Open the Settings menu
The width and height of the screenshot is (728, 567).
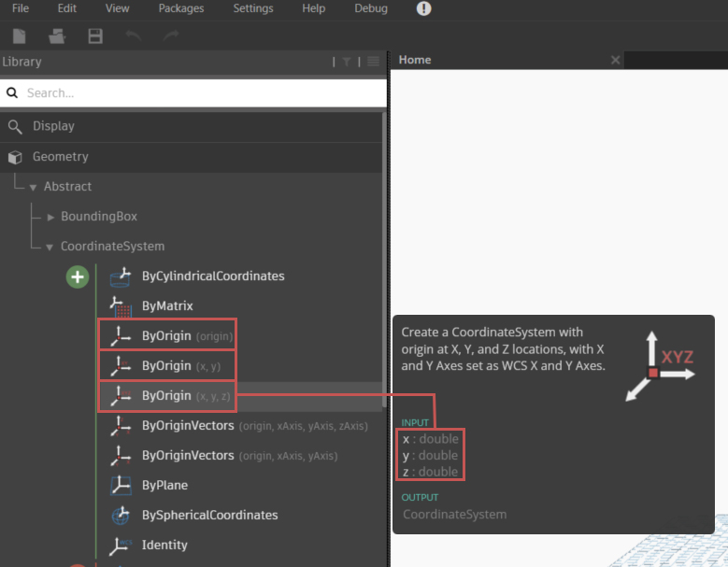pyautogui.click(x=253, y=8)
